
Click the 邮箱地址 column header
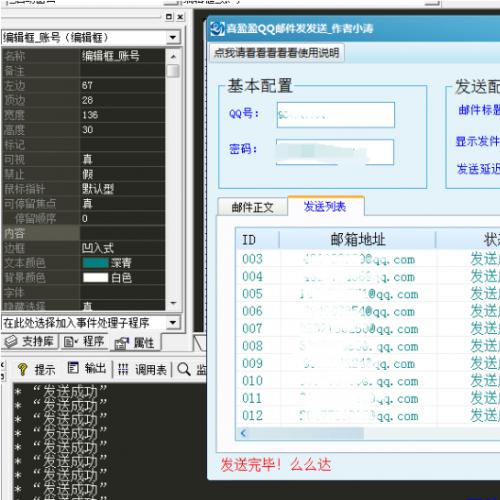coord(357,240)
